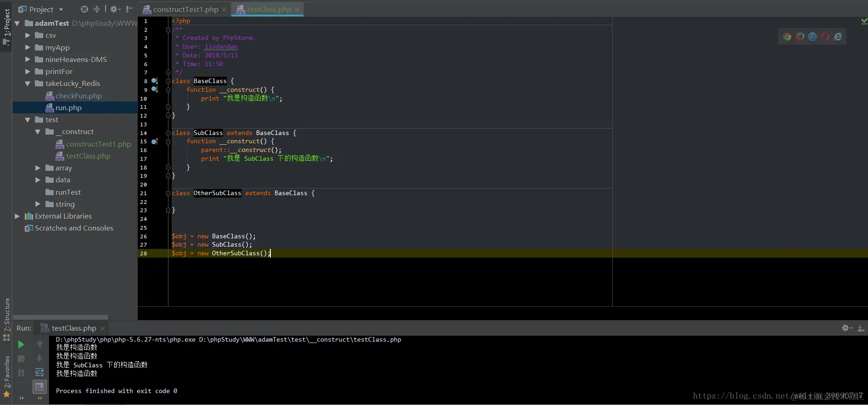Click the overriding method gutter icon on line 15
This screenshot has height=405, width=868.
point(155,141)
